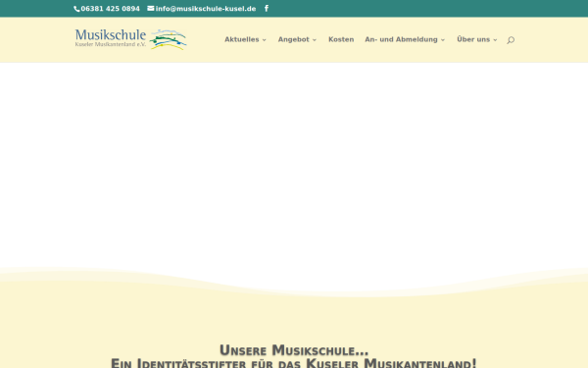The image size is (588, 368).
Task: Open An- und Abmeldung menu
Action: [401, 39]
